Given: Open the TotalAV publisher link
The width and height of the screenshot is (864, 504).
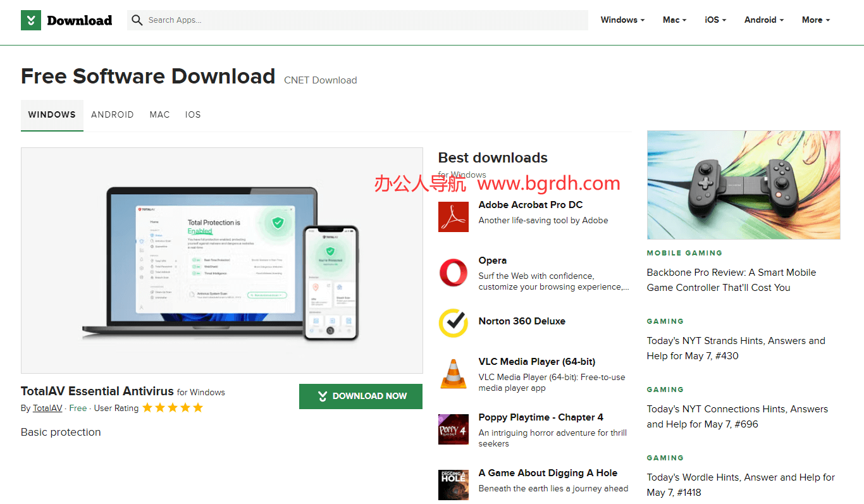Looking at the screenshot, I should (x=47, y=408).
